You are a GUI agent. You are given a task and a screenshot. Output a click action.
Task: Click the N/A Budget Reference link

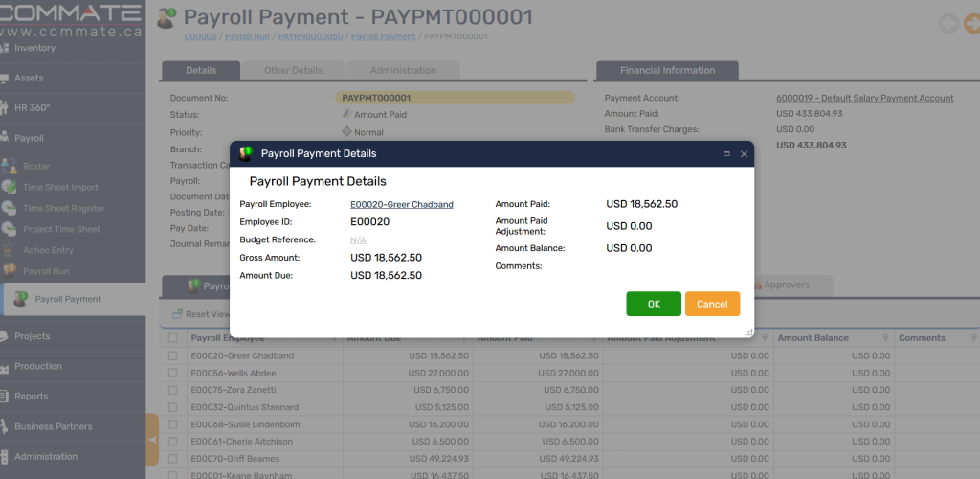pyautogui.click(x=358, y=240)
